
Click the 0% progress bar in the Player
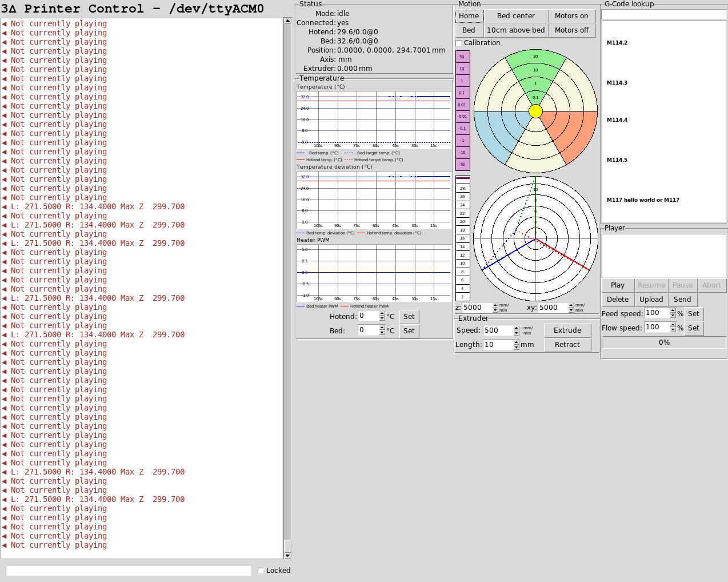pos(664,342)
